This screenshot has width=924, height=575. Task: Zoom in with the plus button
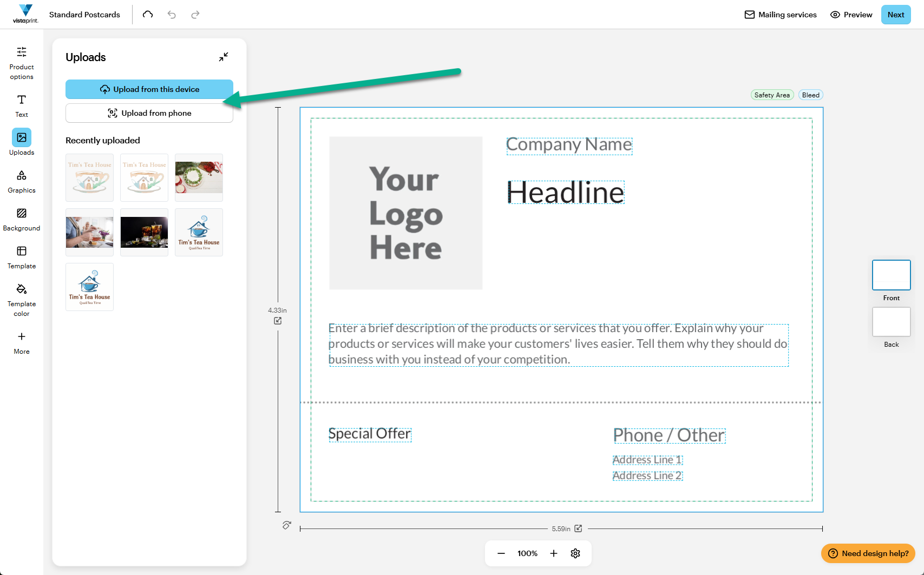[x=554, y=553]
